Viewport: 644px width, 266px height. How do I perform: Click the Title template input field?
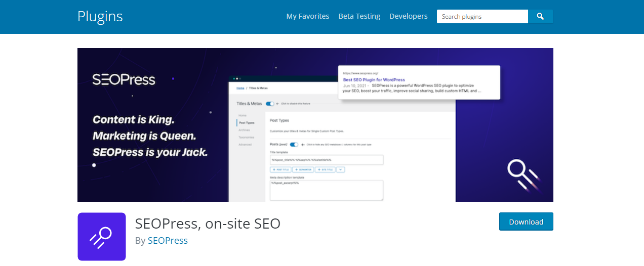(327, 160)
